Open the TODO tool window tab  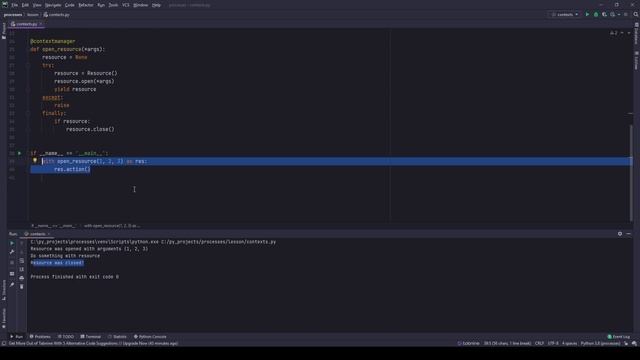click(x=66, y=337)
